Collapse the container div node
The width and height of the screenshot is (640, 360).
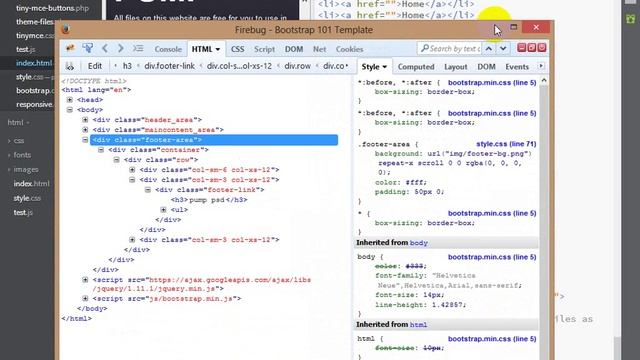point(101,150)
